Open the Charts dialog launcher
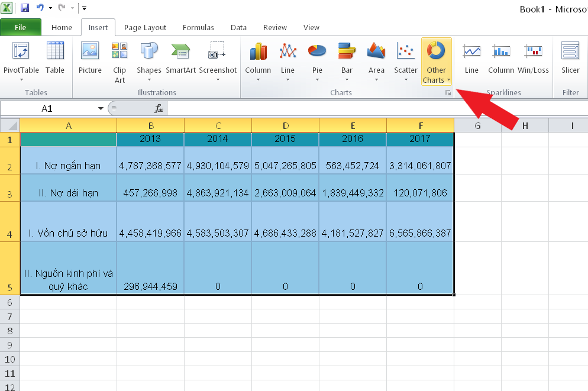588x391 pixels. [x=448, y=93]
